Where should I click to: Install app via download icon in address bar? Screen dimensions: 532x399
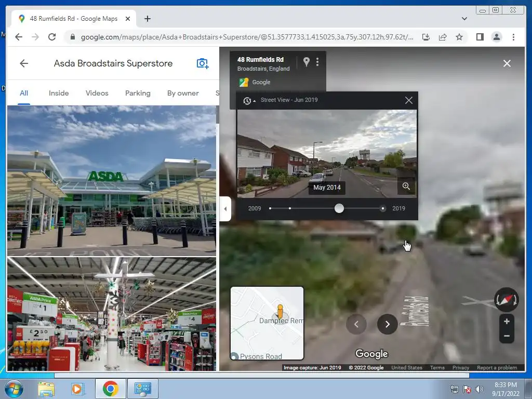[426, 37]
